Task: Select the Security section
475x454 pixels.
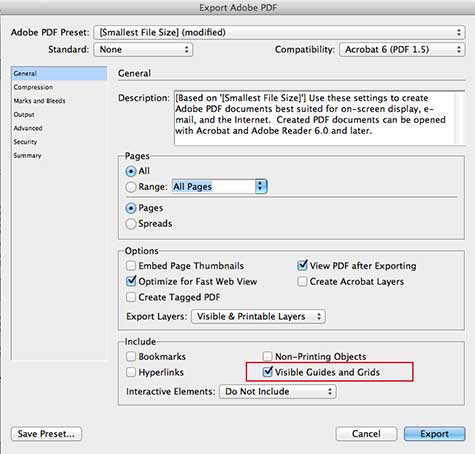Action: point(59,142)
